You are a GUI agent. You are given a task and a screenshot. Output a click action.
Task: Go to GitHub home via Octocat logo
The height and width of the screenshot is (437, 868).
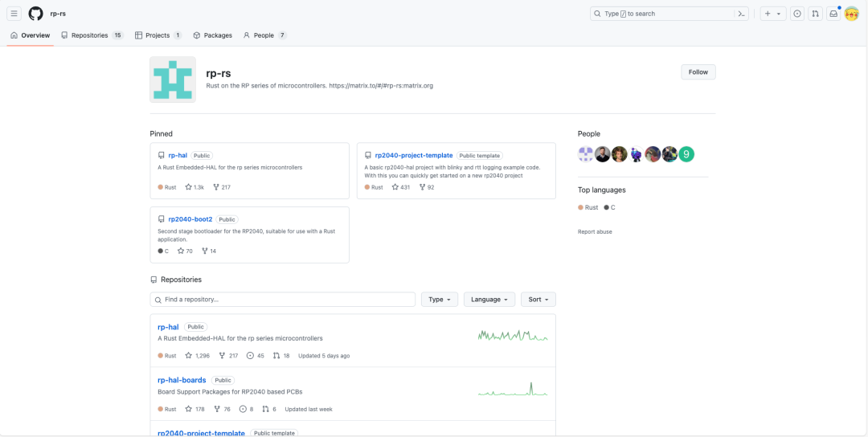coord(35,14)
